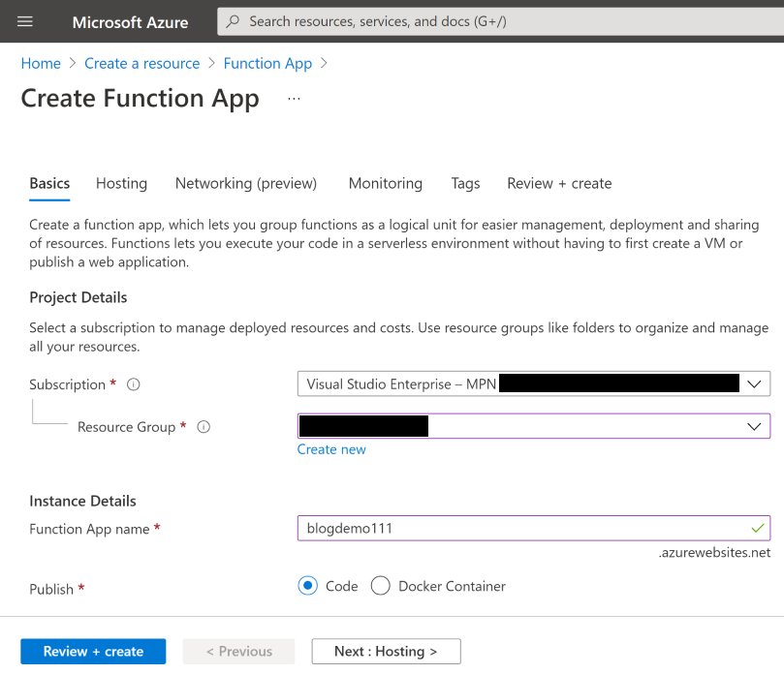
Task: Focus the search resources box
Action: tap(500, 21)
